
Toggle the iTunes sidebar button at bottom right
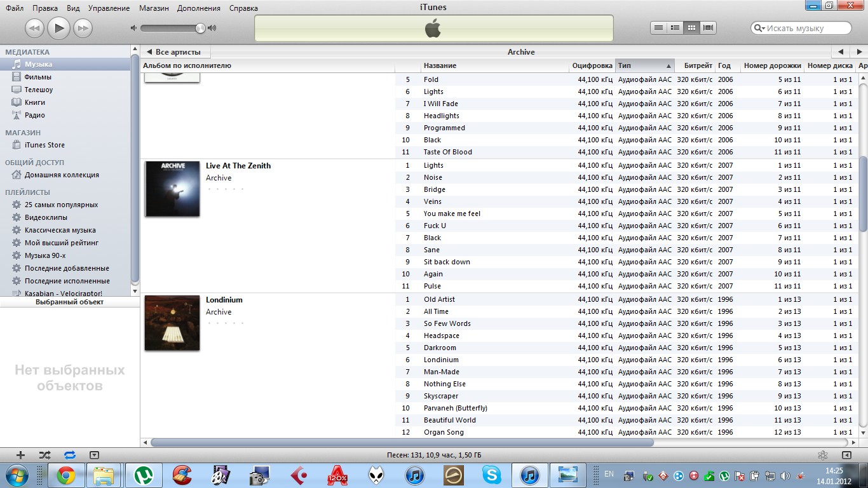click(846, 455)
